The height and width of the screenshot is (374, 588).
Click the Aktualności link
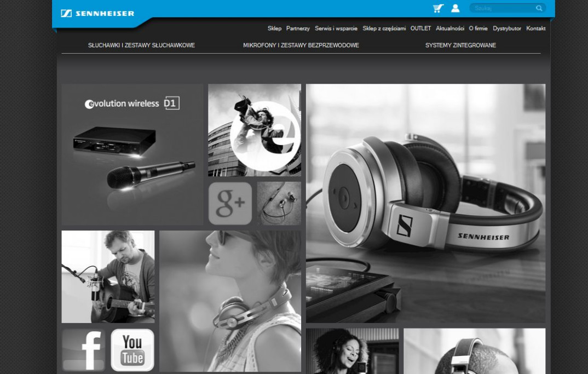[x=451, y=28]
